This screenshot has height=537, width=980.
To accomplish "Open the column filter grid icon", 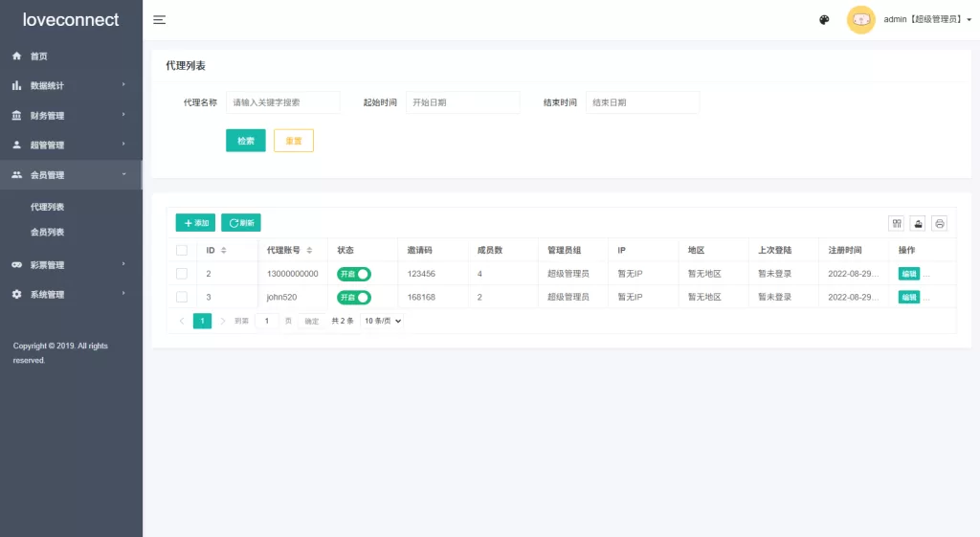I will (x=897, y=224).
